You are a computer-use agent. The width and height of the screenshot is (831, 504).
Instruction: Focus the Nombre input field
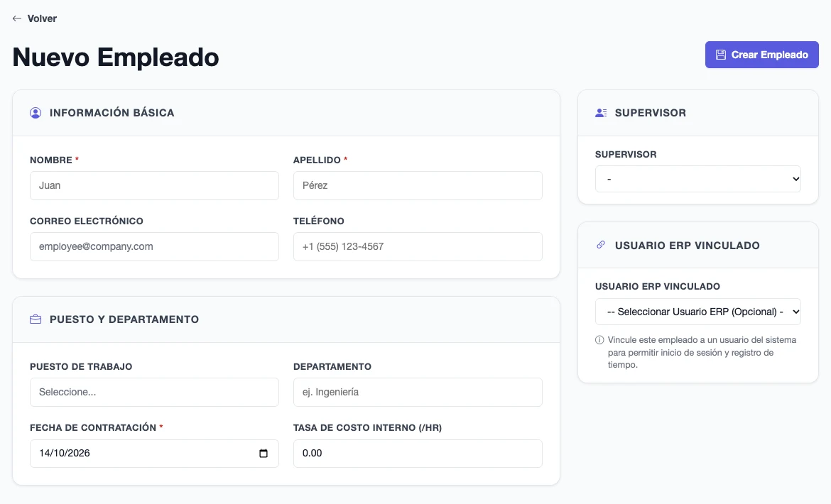154,185
